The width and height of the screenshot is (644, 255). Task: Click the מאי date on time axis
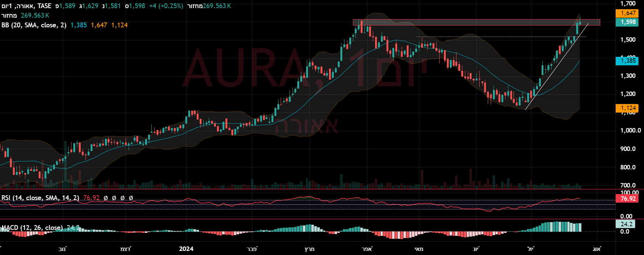click(419, 249)
